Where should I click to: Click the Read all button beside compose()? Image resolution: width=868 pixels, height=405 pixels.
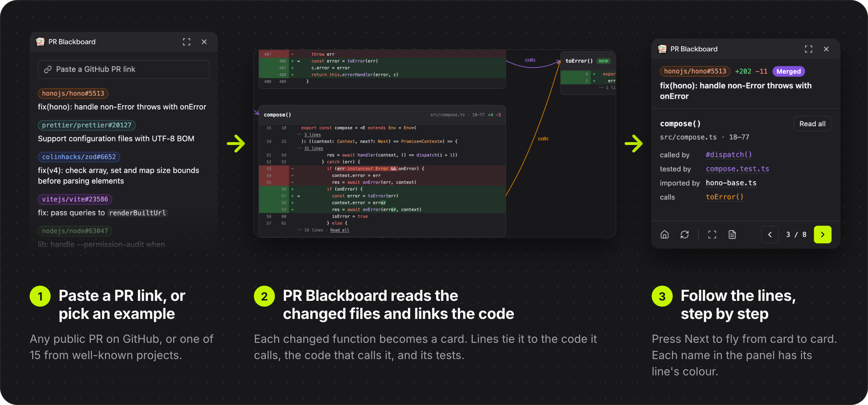point(812,124)
